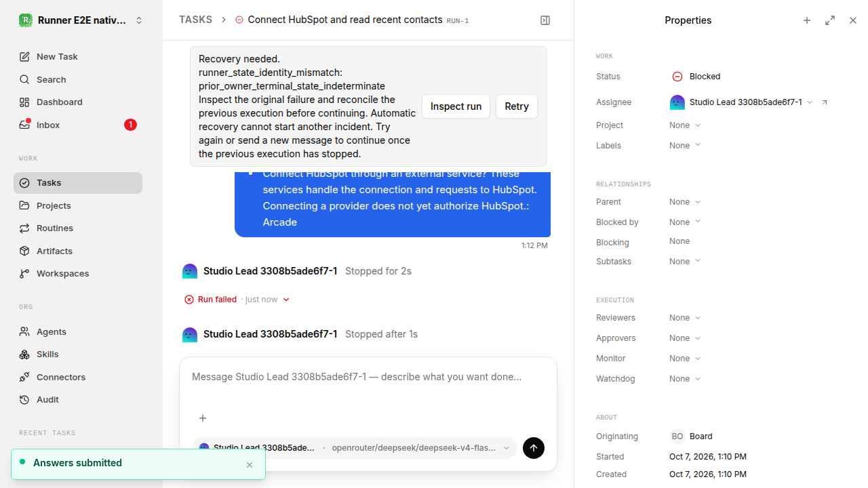
Task: Dismiss the Answers submitted notification
Action: [x=250, y=465]
